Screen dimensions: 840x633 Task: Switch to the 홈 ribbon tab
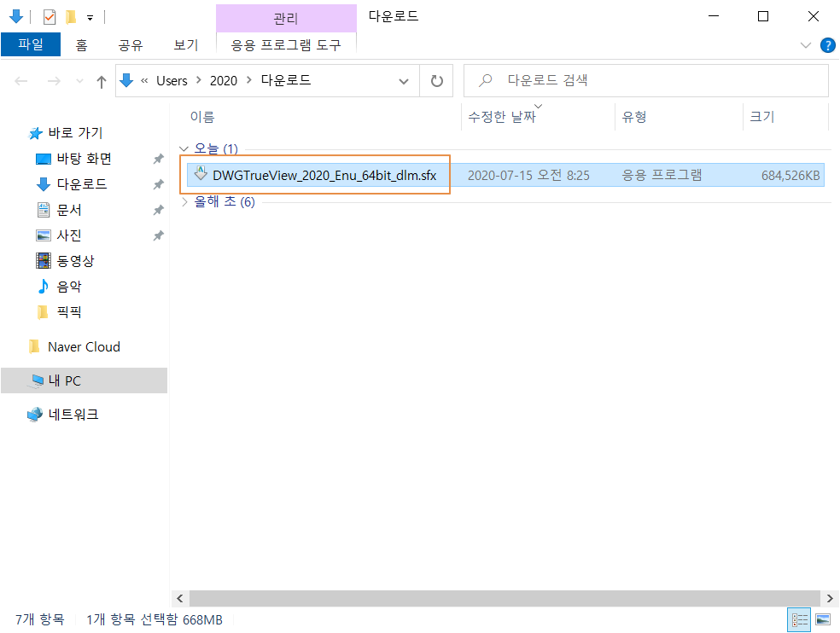81,45
